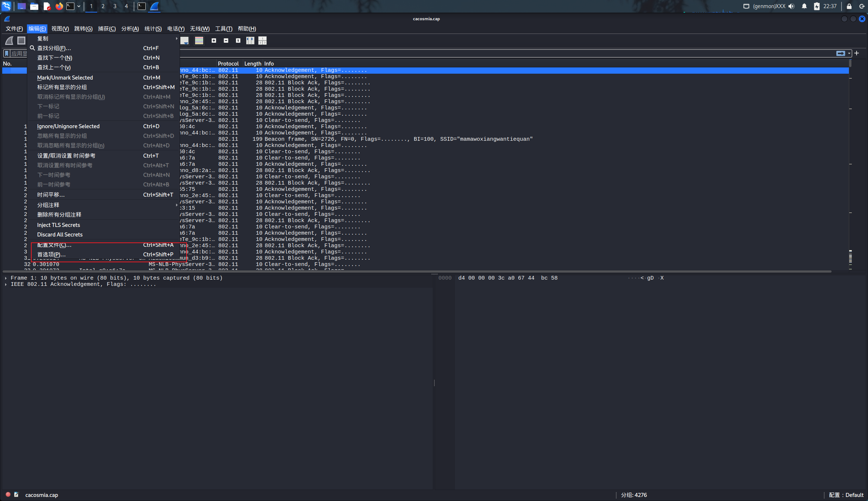Click the zoom in plus icon
This screenshot has width=868, height=501.
point(214,41)
